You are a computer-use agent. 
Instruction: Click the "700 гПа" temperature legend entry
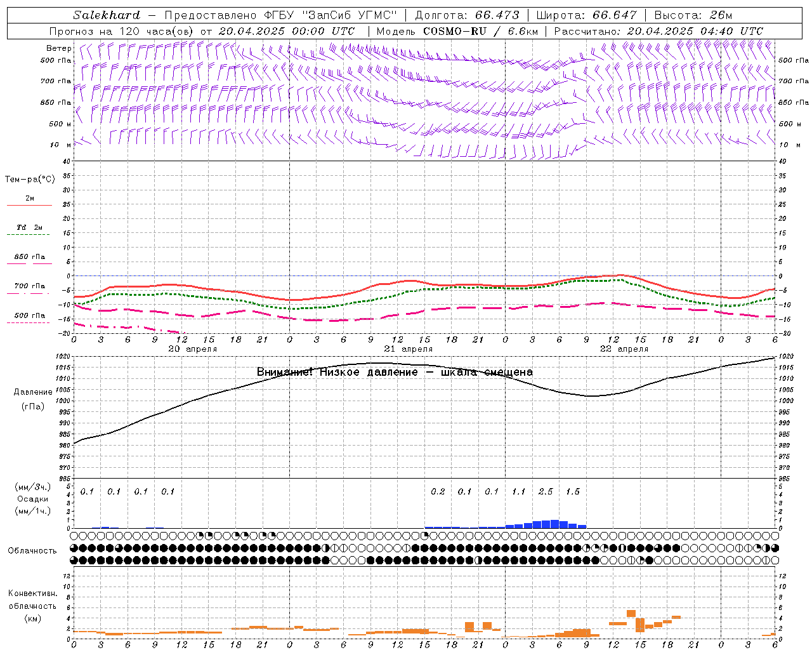(29, 286)
